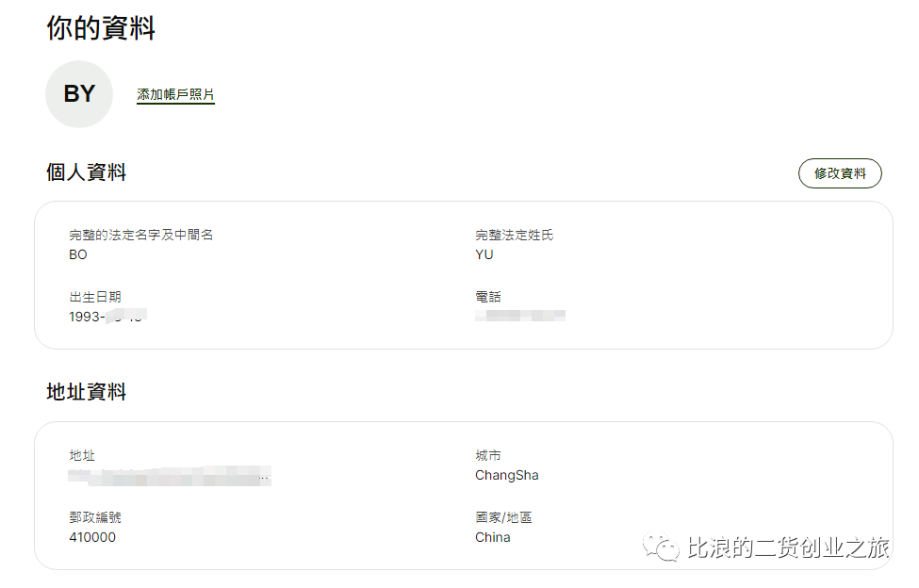
Task: Click the 國家/地區 label
Action: pyautogui.click(x=503, y=517)
